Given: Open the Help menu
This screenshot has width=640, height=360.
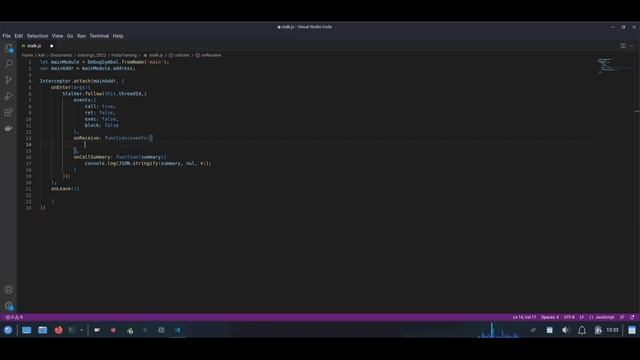Looking at the screenshot, I should point(118,36).
